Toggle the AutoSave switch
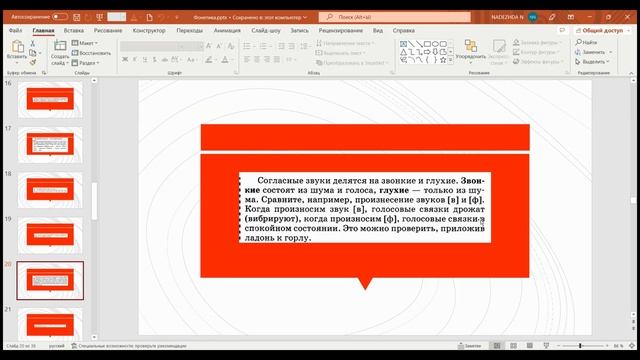The height and width of the screenshot is (360, 640). (x=60, y=17)
